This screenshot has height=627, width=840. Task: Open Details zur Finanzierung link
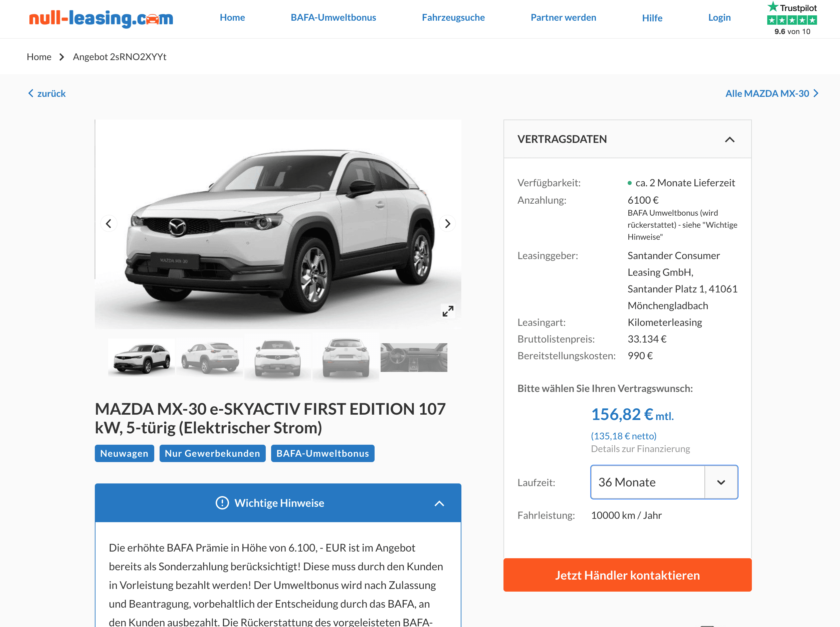coord(640,449)
